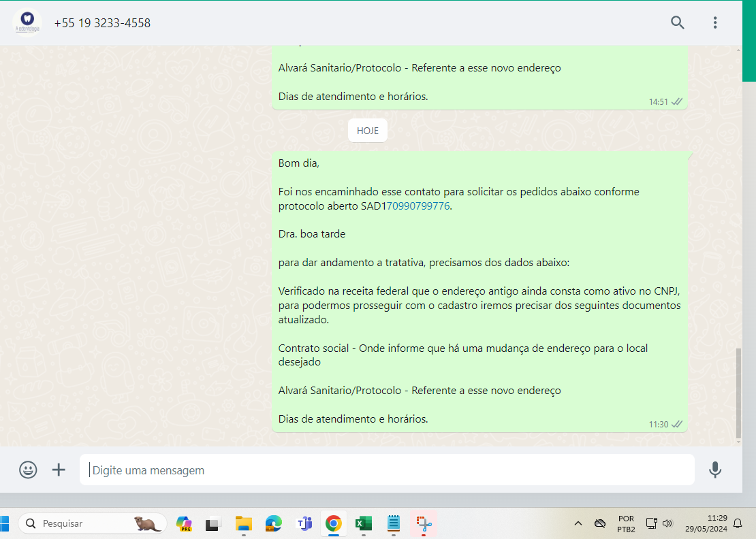
Task: Click the 'Dra. boa tarde' line
Action: tap(312, 234)
